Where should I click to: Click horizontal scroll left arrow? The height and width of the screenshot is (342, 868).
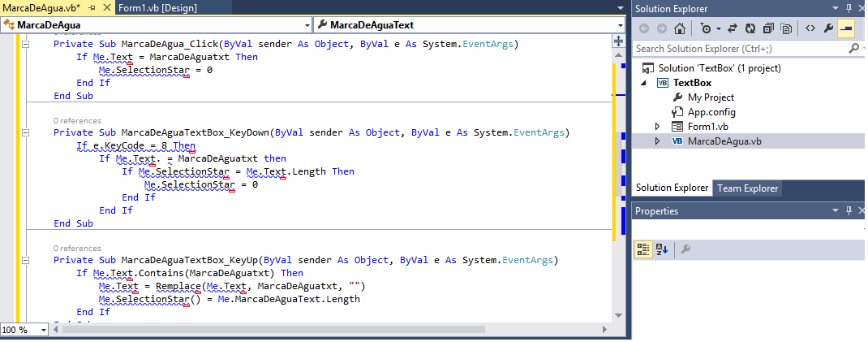click(55, 330)
